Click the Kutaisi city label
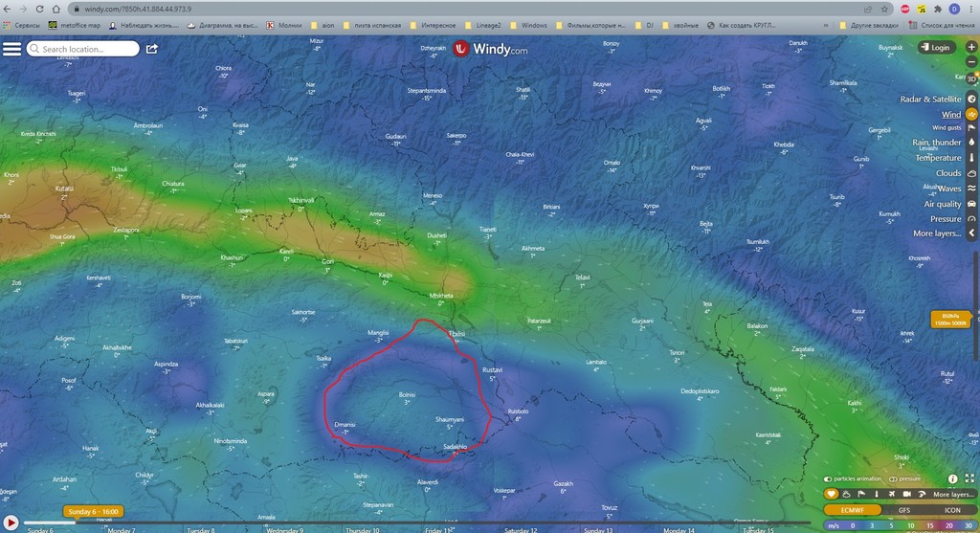Viewport: 980px width, 533px height. [64, 189]
